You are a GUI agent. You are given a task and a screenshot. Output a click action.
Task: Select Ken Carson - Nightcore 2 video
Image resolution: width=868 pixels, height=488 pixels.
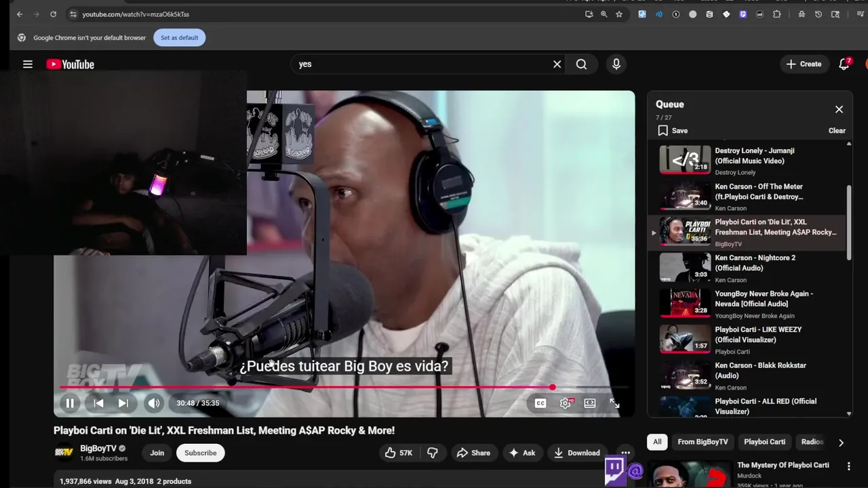coord(747,268)
